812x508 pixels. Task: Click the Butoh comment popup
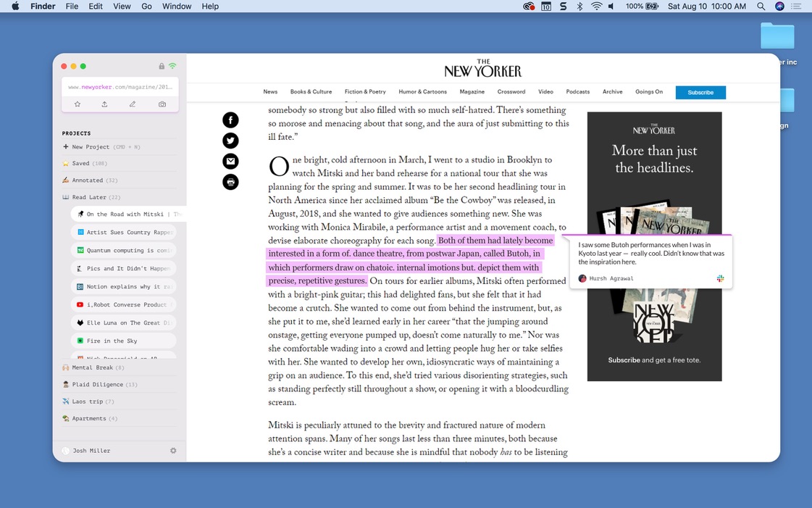tap(651, 262)
